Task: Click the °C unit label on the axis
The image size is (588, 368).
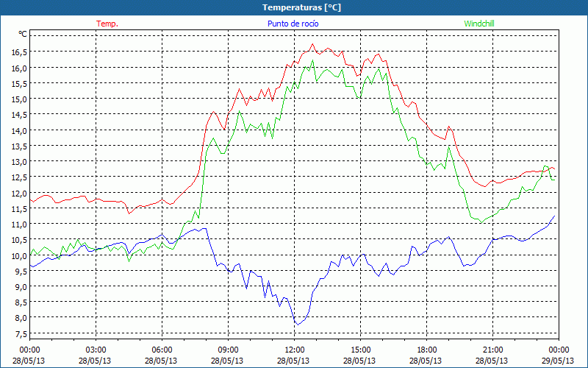Action: coord(23,34)
